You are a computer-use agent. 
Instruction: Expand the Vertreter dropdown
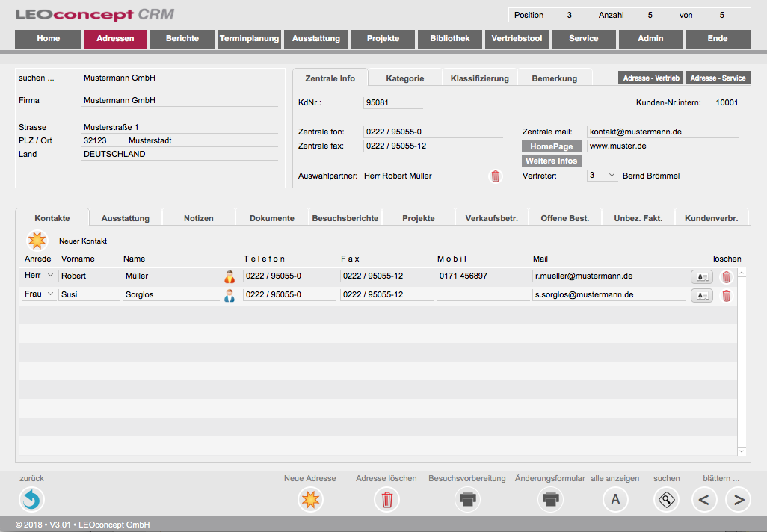pos(612,176)
